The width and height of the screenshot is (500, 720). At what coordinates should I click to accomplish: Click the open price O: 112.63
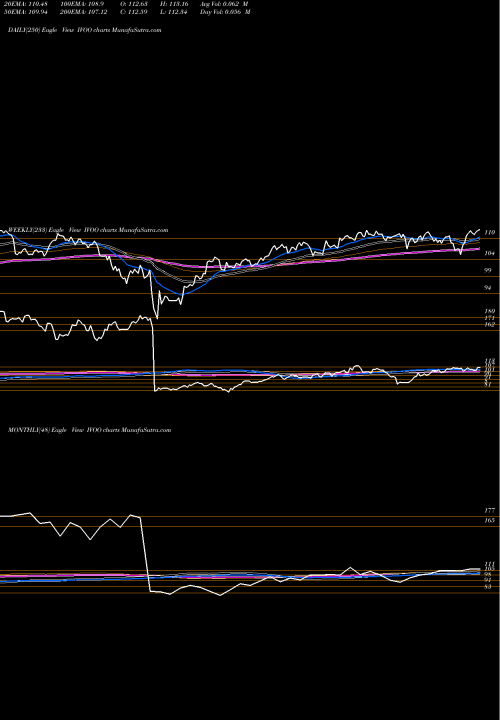coord(135,4)
